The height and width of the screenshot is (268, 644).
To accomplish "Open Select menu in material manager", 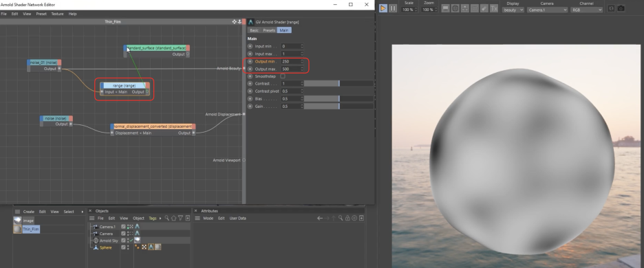I will [69, 212].
